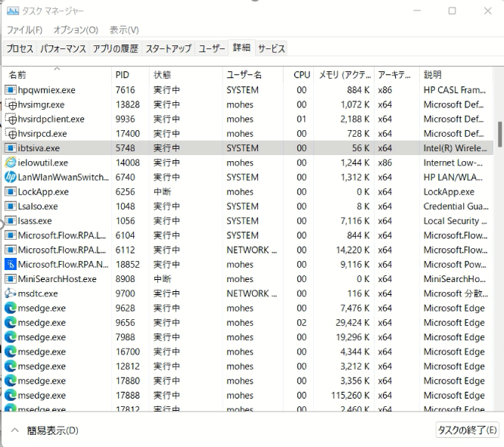Viewport: 504px width, 447px height.
Task: Sort by the 状態 column header
Action: click(x=186, y=75)
